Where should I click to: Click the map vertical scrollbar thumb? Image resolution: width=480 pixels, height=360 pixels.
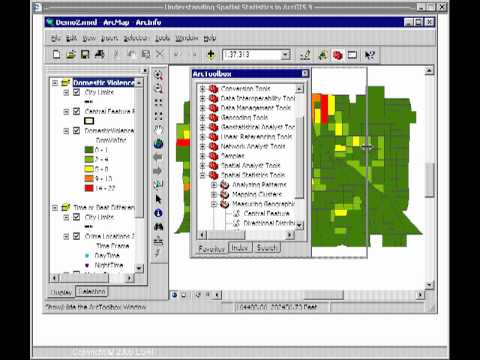(x=430, y=180)
